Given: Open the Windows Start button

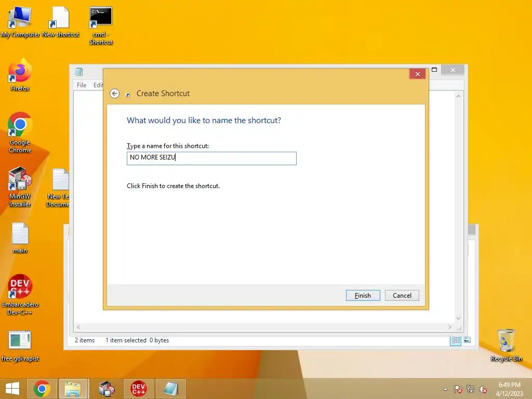Looking at the screenshot, I should click(x=12, y=389).
